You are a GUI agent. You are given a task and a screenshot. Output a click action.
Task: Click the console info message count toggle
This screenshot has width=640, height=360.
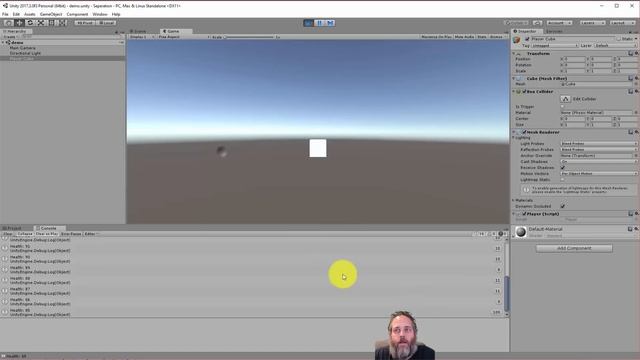click(x=480, y=234)
